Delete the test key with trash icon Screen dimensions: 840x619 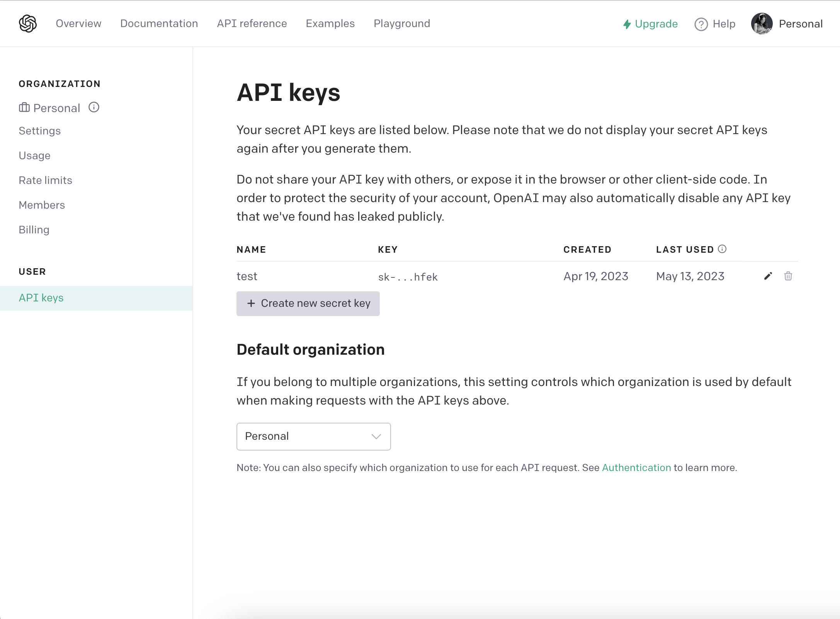788,276
